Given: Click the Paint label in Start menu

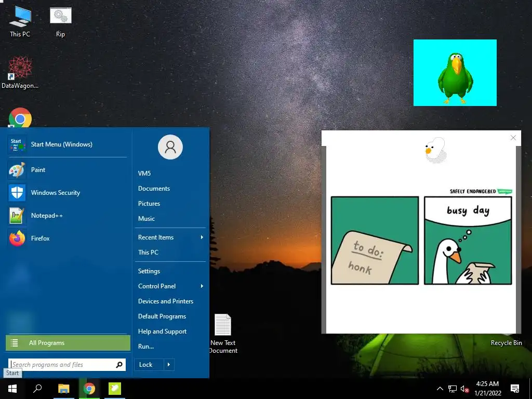Looking at the screenshot, I should click(38, 170).
